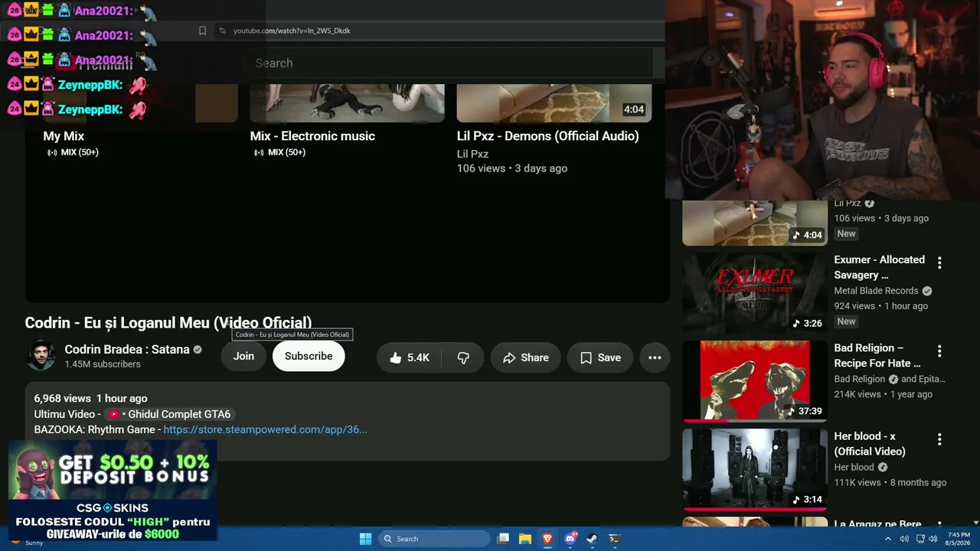
Task: Open more actions menu beside the Save button
Action: click(x=655, y=357)
